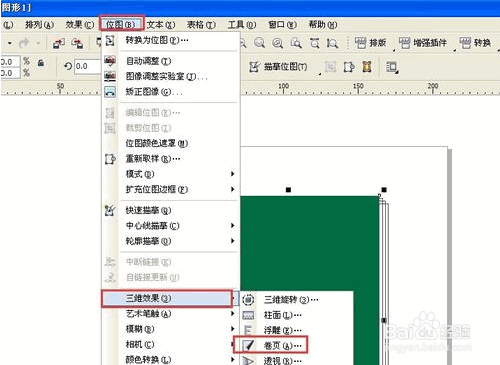Click the 卷页 page curl icon
This screenshot has height=365, width=500.
point(248,345)
